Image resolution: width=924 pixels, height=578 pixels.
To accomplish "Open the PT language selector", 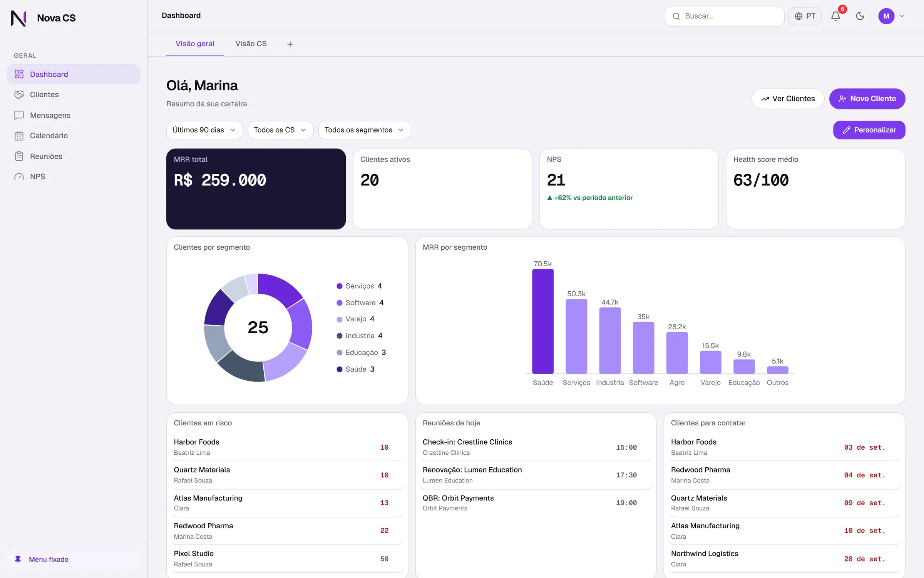I will [805, 16].
